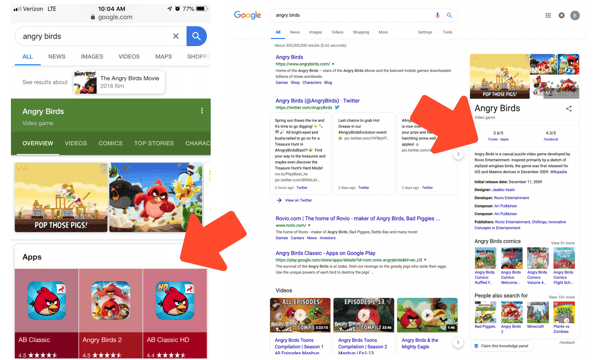Select VIDEOS in the green knowledge panel
600x360 pixels.
pos(76,143)
